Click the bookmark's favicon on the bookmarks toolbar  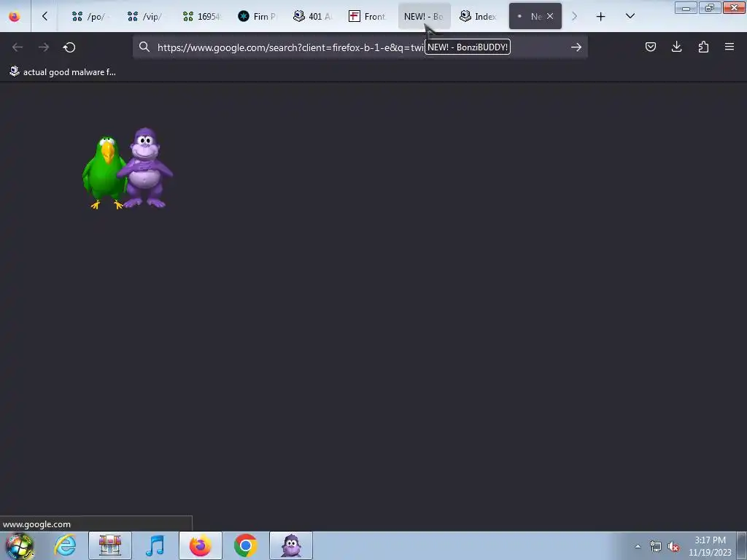[15, 71]
